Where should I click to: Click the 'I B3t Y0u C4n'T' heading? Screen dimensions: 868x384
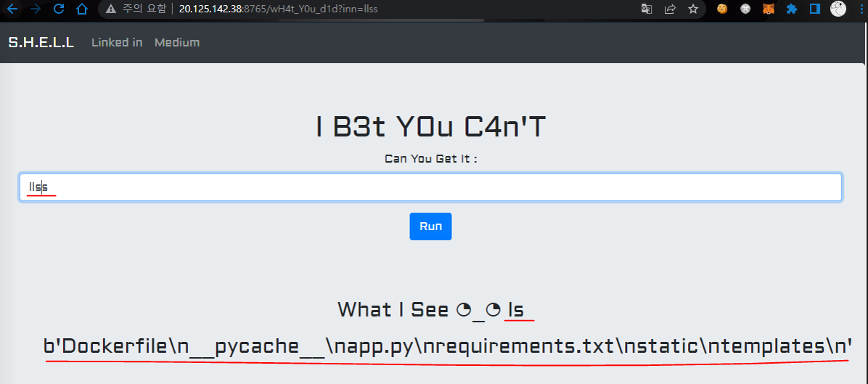click(430, 128)
